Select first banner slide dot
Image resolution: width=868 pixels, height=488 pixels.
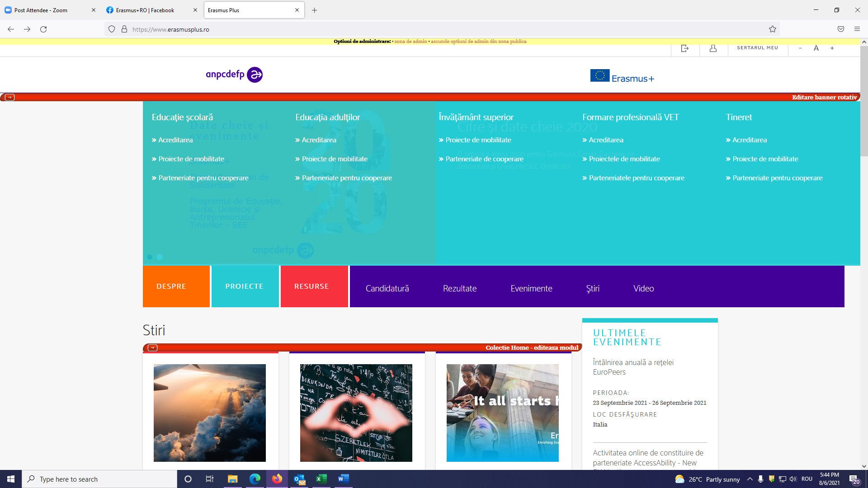150,257
